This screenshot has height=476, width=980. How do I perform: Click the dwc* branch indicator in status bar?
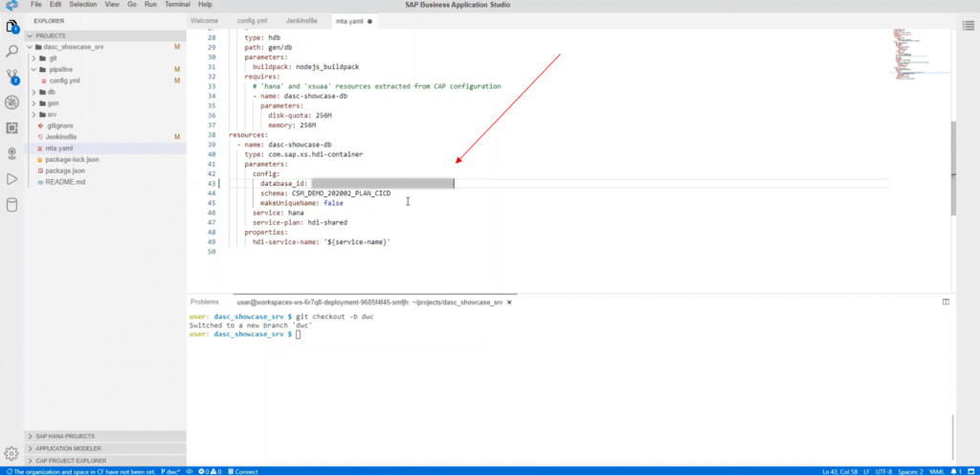click(x=170, y=471)
